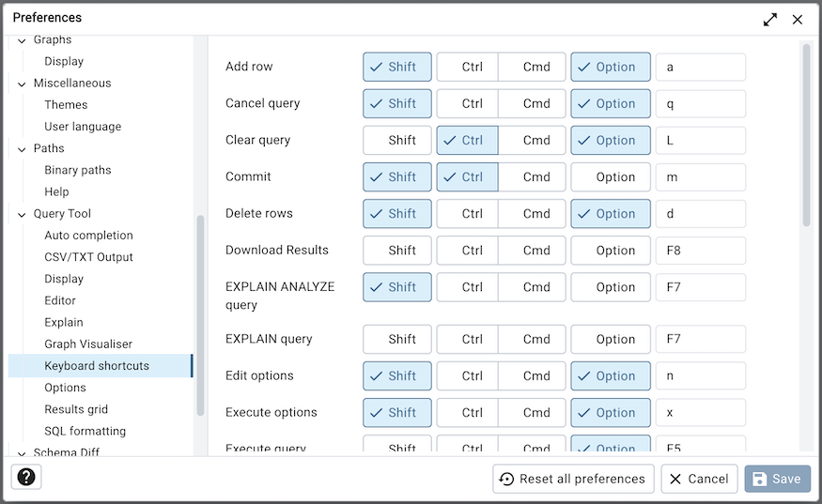
Task: Edit the Download Results key field F8
Action: 701,251
